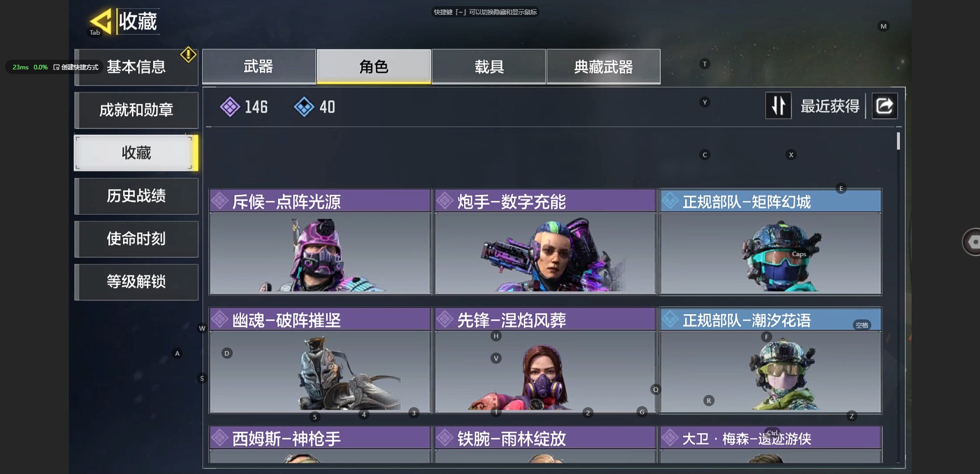980x474 pixels.
Task: Click the yellow warning diamond icon
Action: (x=188, y=55)
